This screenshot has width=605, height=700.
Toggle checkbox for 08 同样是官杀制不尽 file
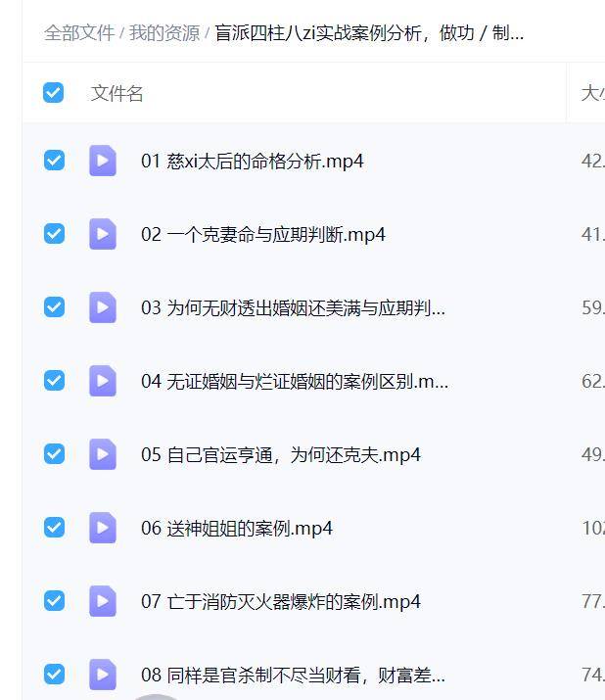tap(54, 675)
